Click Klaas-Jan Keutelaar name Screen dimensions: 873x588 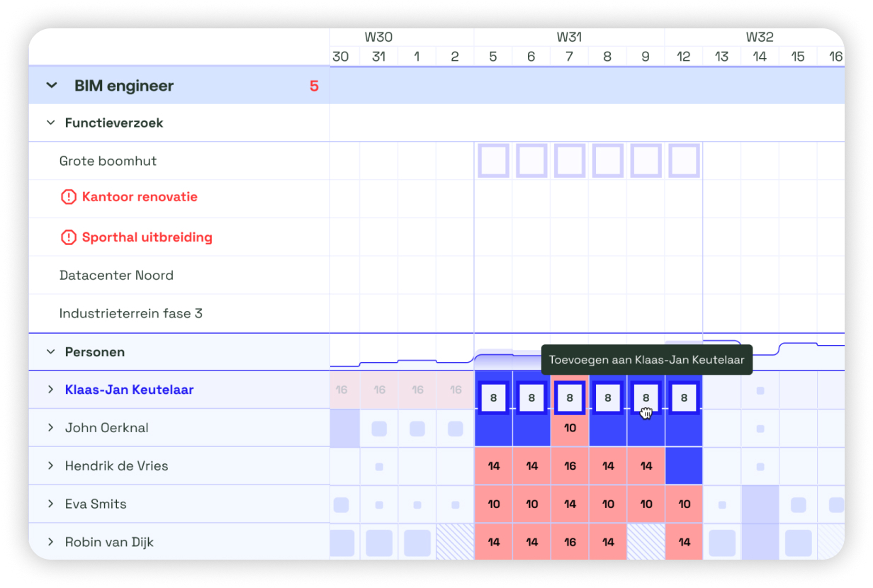(129, 390)
